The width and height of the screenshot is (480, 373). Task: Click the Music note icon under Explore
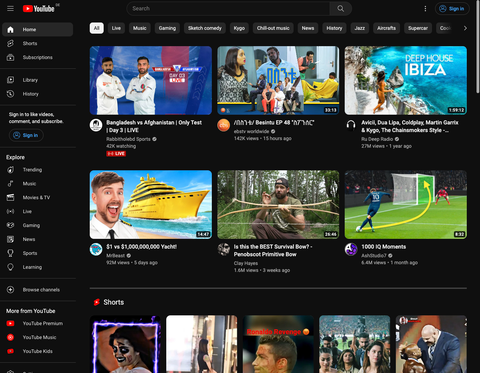tap(10, 184)
